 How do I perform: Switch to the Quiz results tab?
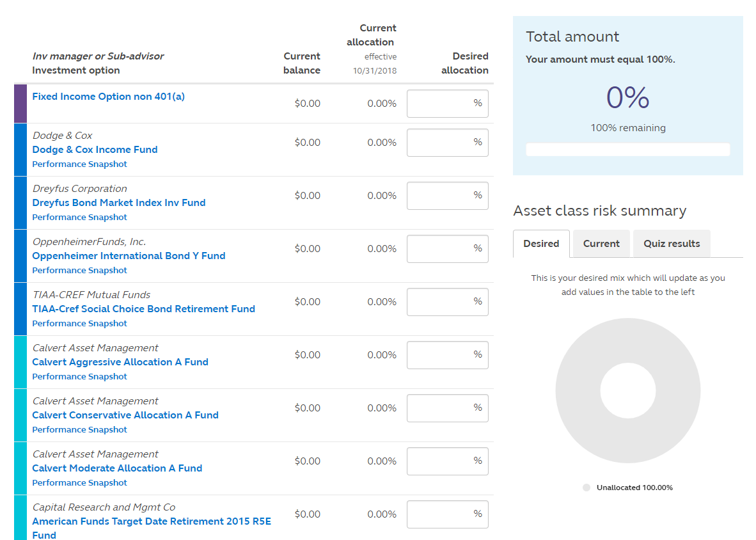(672, 244)
